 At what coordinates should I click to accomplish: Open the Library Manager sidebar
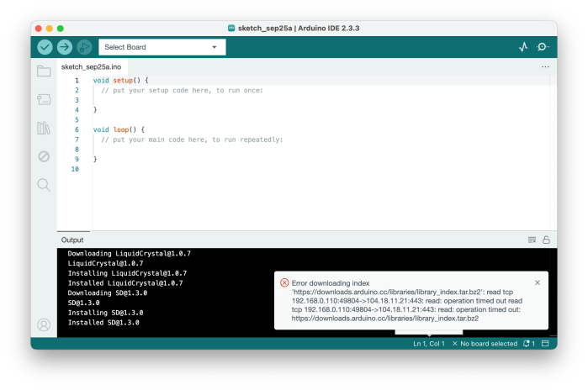(x=44, y=128)
